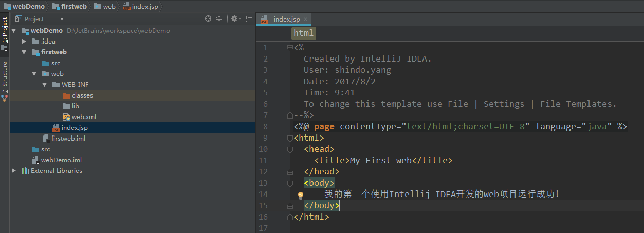Select web.xml in project tree

84,117
